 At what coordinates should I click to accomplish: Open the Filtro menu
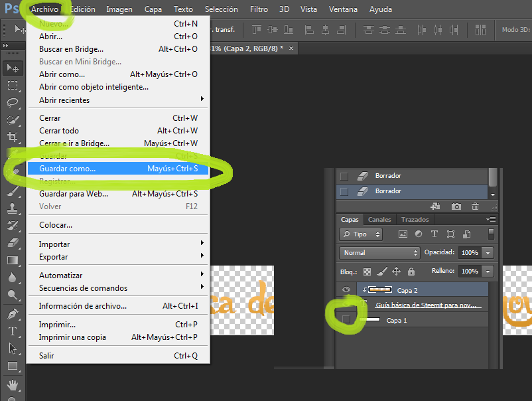(259, 9)
